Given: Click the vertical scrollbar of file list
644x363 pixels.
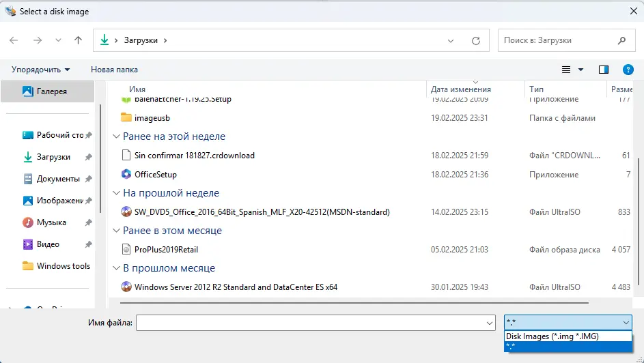Looking at the screenshot, I should (x=639, y=222).
